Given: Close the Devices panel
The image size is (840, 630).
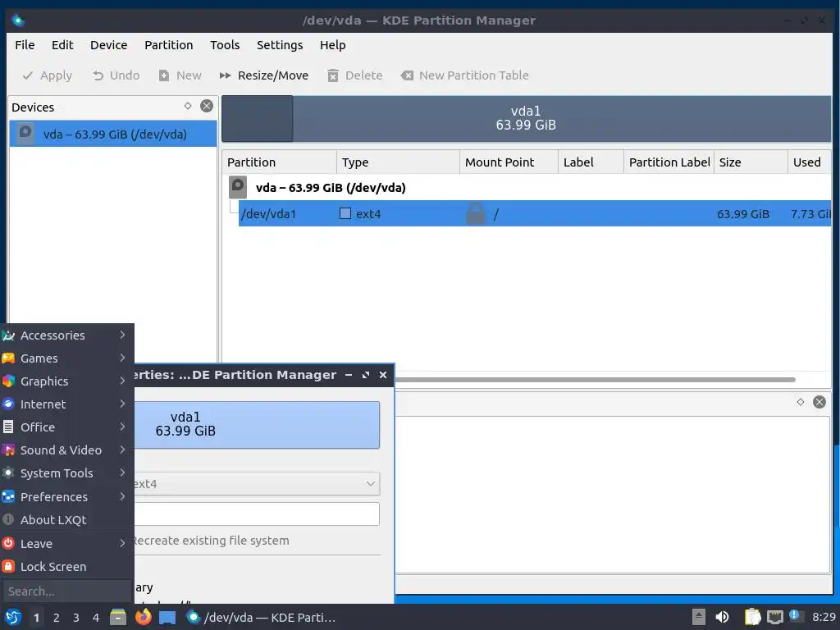Looking at the screenshot, I should pyautogui.click(x=206, y=106).
